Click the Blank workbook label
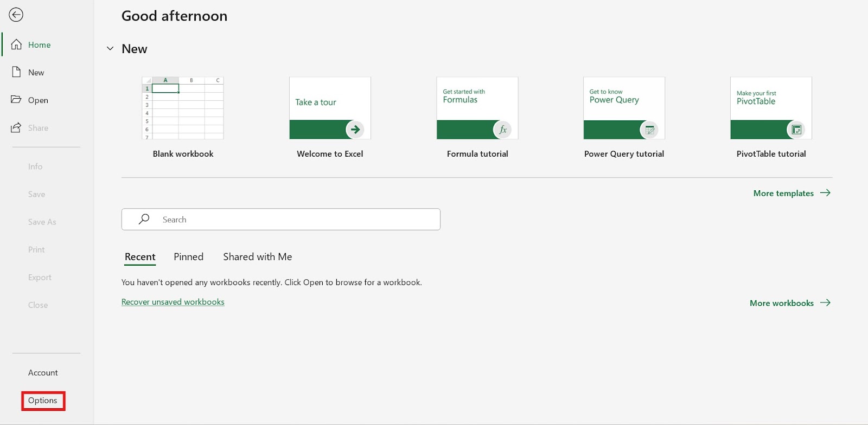Viewport: 868px width, 425px height. click(x=183, y=154)
